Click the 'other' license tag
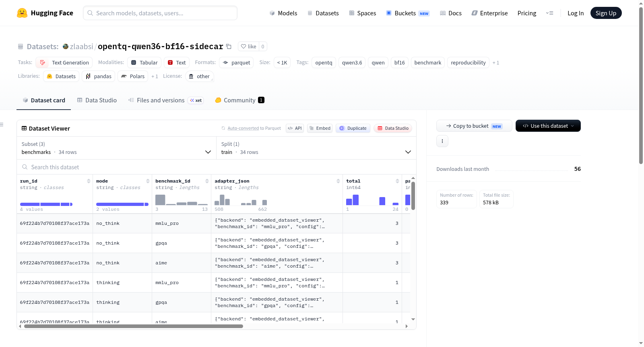The width and height of the screenshot is (644, 347). click(x=200, y=76)
